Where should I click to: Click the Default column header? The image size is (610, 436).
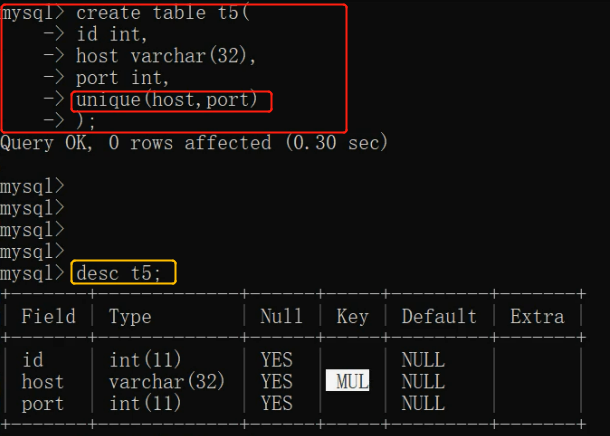439,317
